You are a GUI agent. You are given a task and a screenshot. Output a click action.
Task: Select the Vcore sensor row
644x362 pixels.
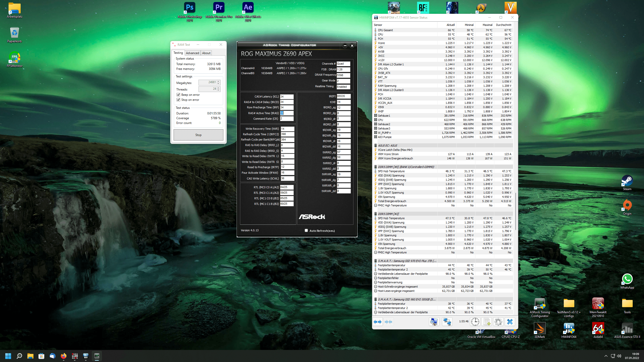443,43
